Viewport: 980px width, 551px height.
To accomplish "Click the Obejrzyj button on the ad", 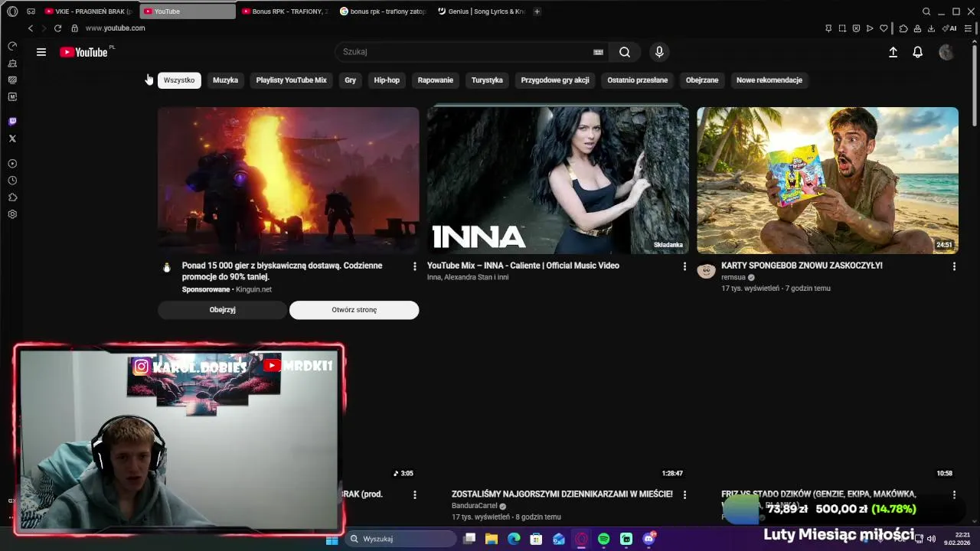I will pyautogui.click(x=222, y=310).
